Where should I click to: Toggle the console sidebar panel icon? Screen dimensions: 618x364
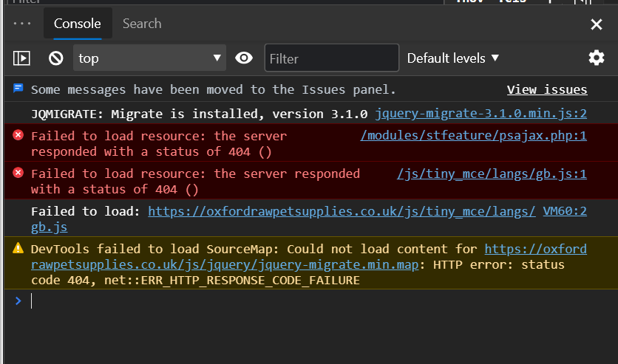[22, 58]
